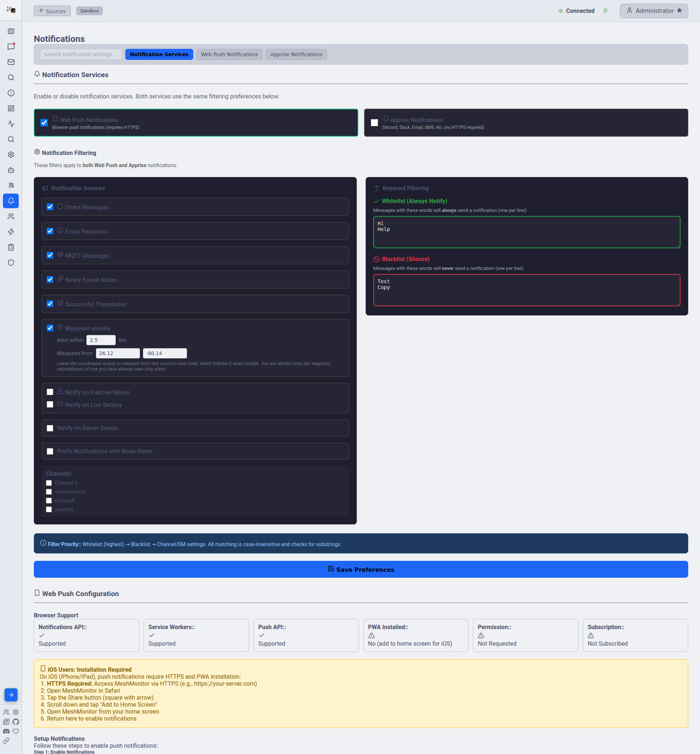Viewport: 700px width, 754px height.
Task: Toggle the Direct Messages checkbox
Action: coord(50,207)
